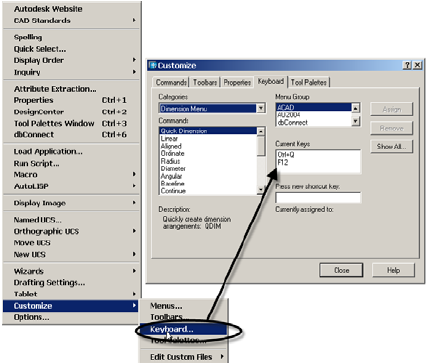Open Named UCS menu item
Viewport: 427px width, 363px height.
[x=71, y=220]
